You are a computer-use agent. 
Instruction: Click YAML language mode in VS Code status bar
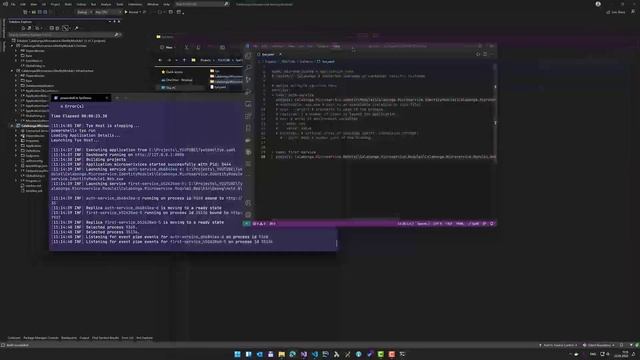(x=460, y=224)
